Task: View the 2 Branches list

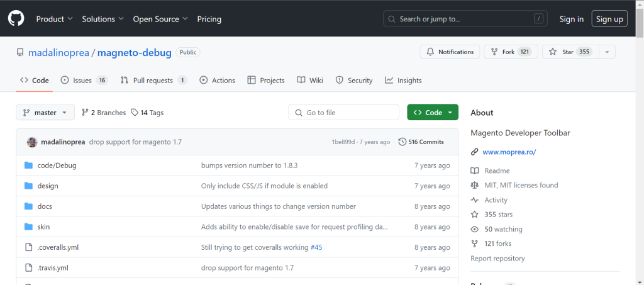Action: click(x=104, y=113)
